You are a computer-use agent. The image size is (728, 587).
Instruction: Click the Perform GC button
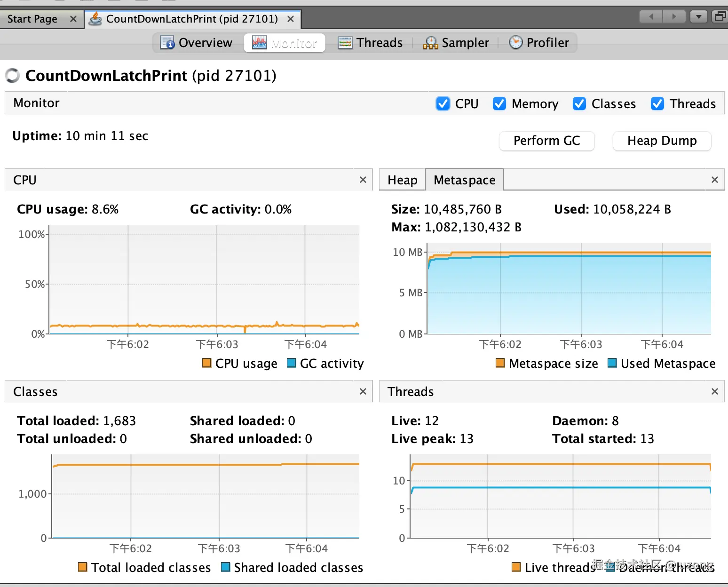(546, 141)
